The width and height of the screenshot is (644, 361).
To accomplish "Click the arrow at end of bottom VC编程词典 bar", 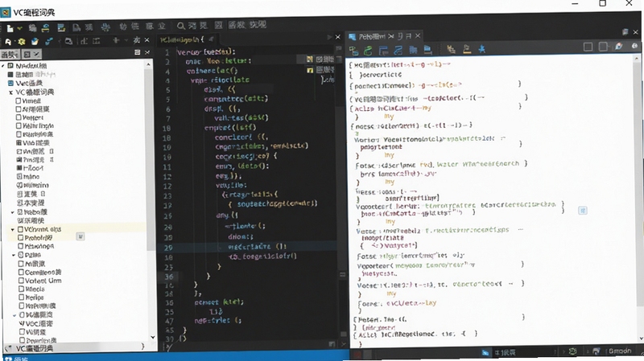I will click(143, 347).
